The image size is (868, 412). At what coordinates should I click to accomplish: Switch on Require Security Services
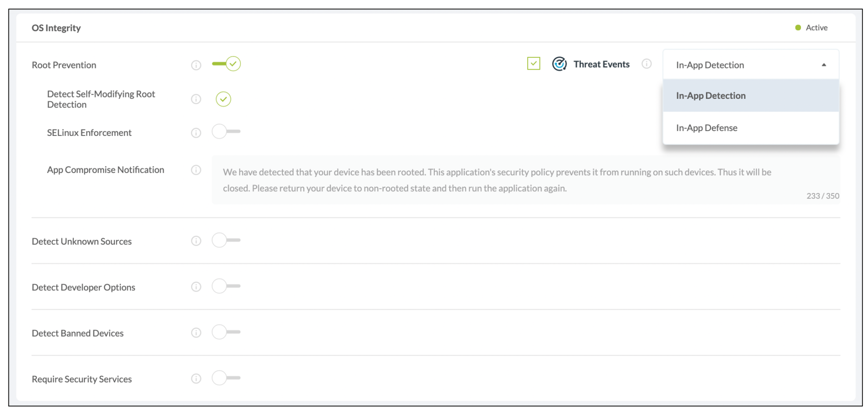coord(226,378)
